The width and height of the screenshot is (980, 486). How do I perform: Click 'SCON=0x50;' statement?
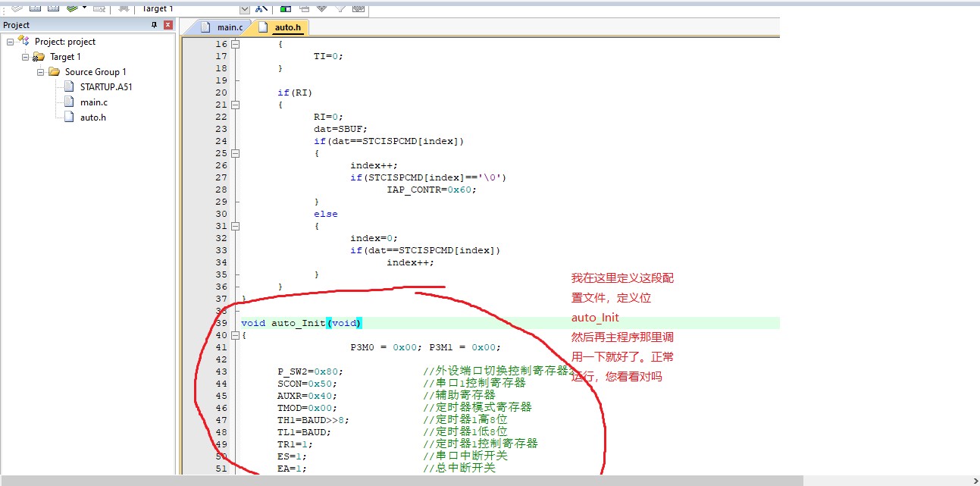pos(308,384)
